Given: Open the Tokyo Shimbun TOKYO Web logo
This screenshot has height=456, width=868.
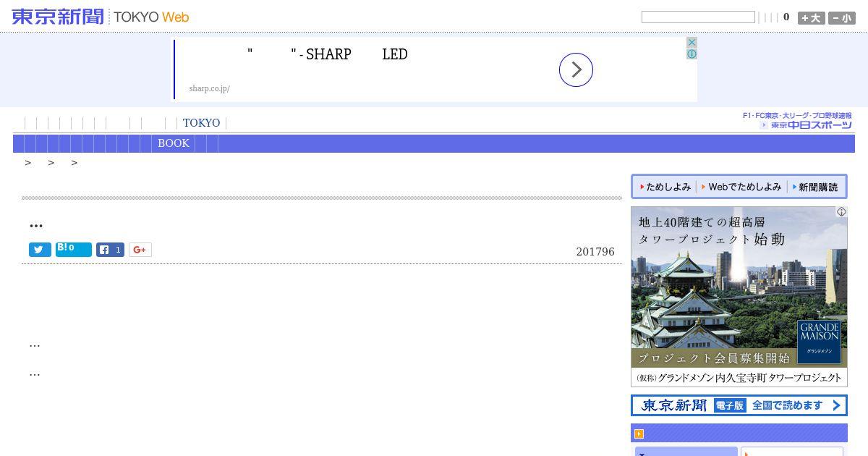Looking at the screenshot, I should [x=101, y=17].
